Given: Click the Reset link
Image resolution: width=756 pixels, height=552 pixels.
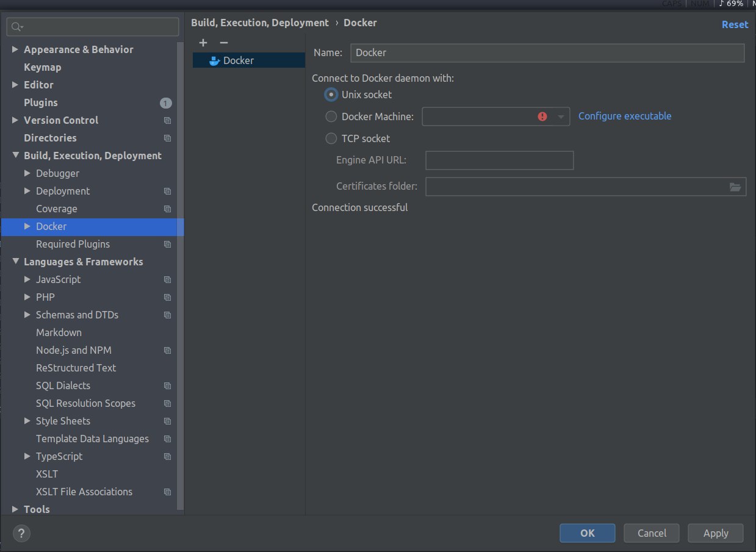Looking at the screenshot, I should (x=735, y=24).
